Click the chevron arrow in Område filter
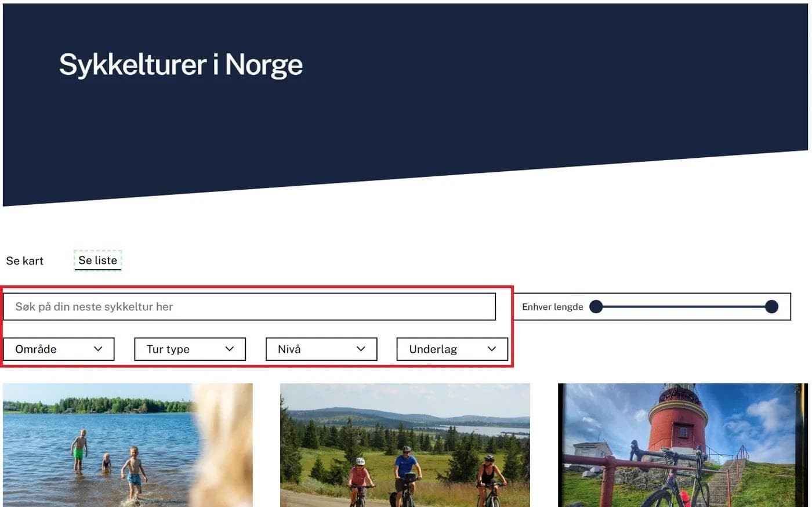This screenshot has height=507, width=812. 98,349
